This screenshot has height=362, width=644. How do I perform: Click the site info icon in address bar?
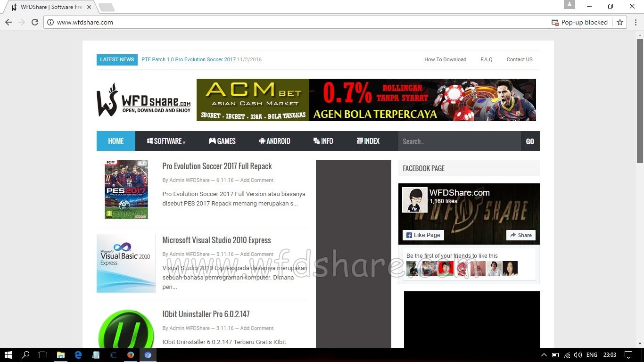[50, 22]
